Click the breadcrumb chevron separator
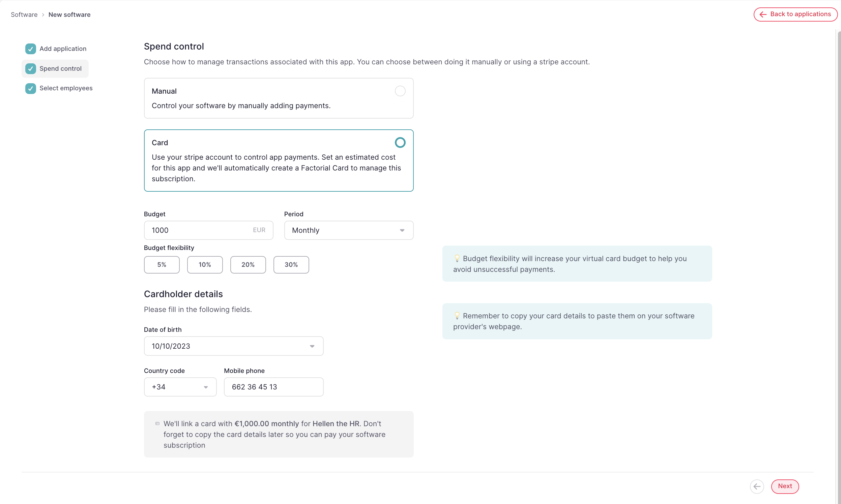The width and height of the screenshot is (841, 504). tap(43, 14)
